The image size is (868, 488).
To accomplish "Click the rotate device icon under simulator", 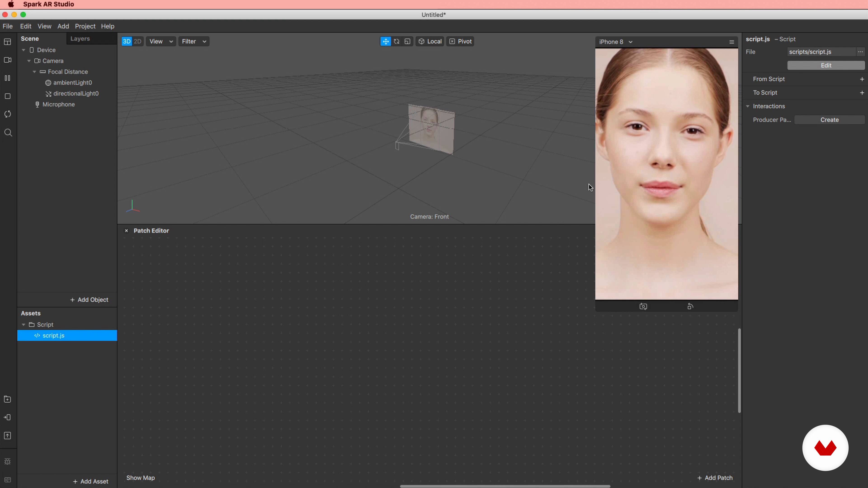I will 690,307.
